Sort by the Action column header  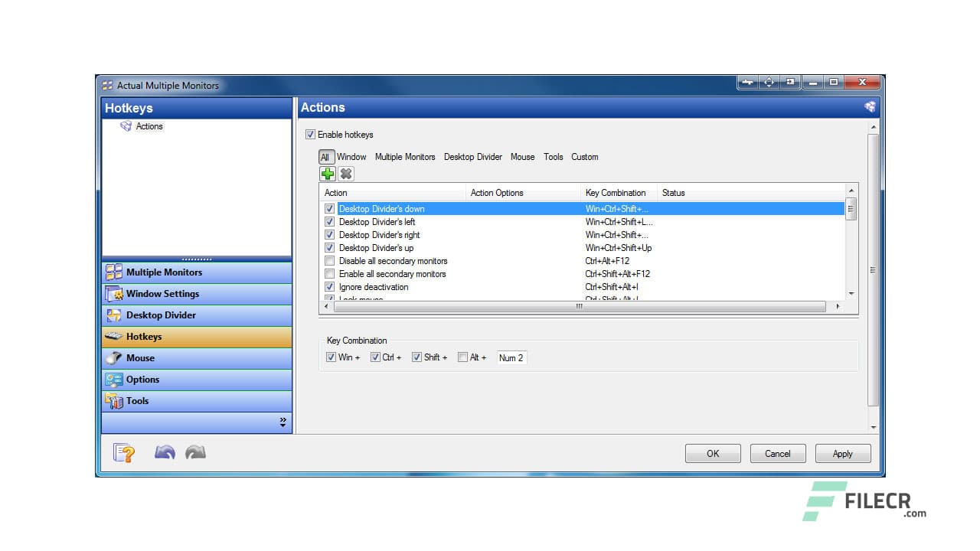point(393,193)
